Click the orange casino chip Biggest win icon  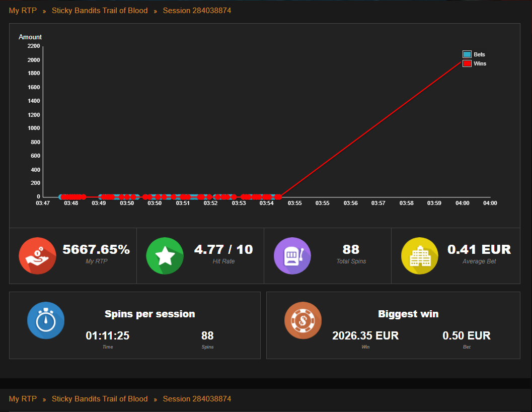pos(302,320)
